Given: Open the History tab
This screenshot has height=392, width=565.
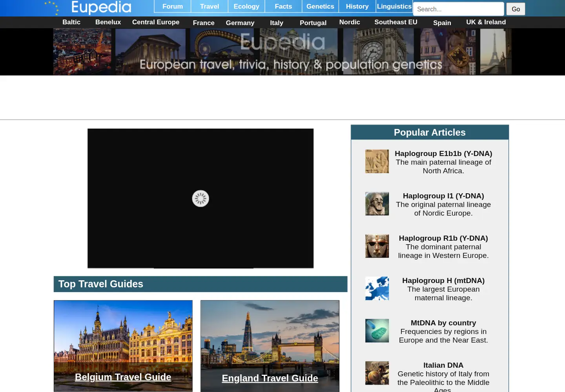Looking at the screenshot, I should coord(357,6).
